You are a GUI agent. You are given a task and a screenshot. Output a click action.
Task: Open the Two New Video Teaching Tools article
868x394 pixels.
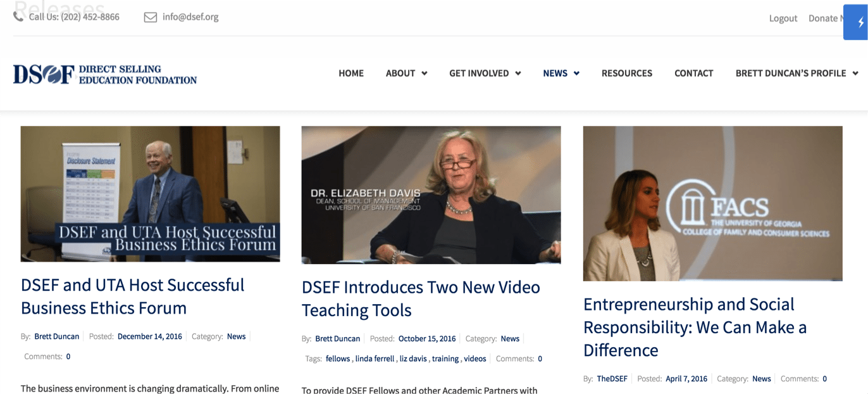[421, 299]
